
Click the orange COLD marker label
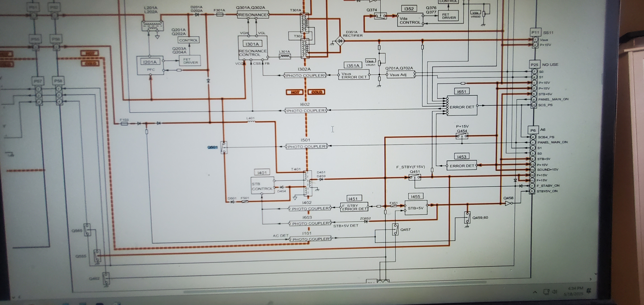(316, 92)
